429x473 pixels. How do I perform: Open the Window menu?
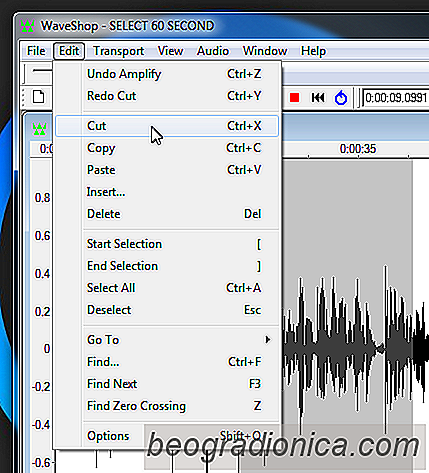[265, 51]
